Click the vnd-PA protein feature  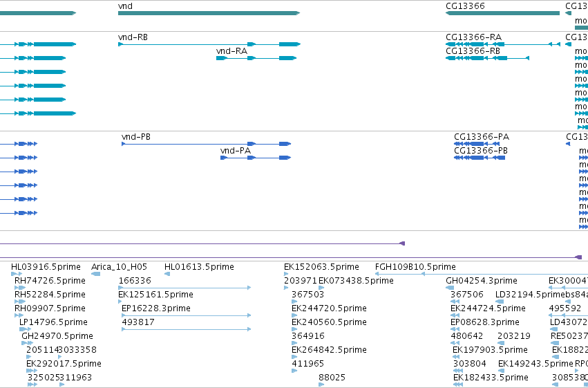(x=256, y=158)
